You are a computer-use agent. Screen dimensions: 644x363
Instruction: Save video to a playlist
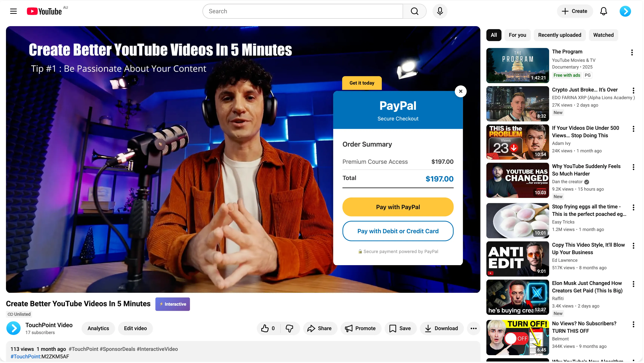click(x=400, y=328)
